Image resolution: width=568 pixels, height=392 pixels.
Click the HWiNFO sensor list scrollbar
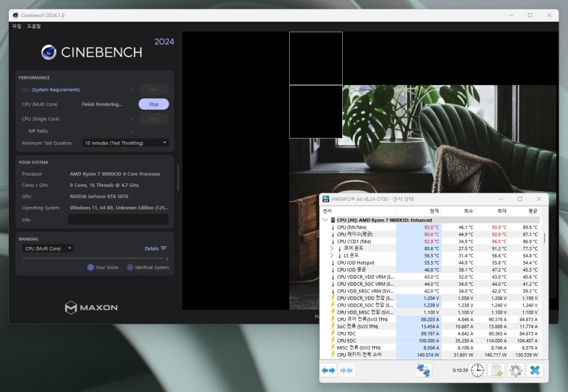click(x=544, y=238)
